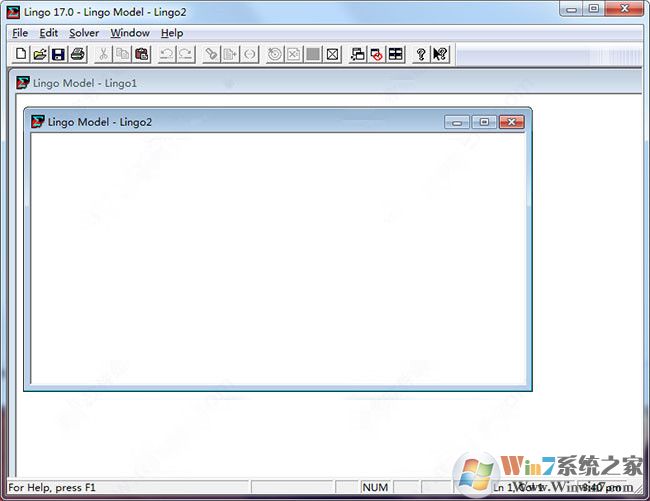Click the Lingo1 window system icon
Screen dimensions: 650x501
coord(23,83)
